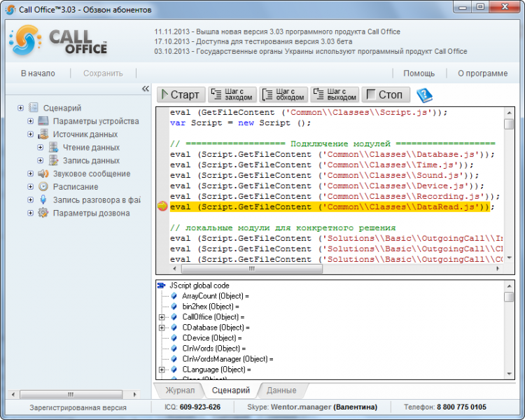Open the blue help book icon
Viewport: 525px width, 420px height.
coord(425,95)
